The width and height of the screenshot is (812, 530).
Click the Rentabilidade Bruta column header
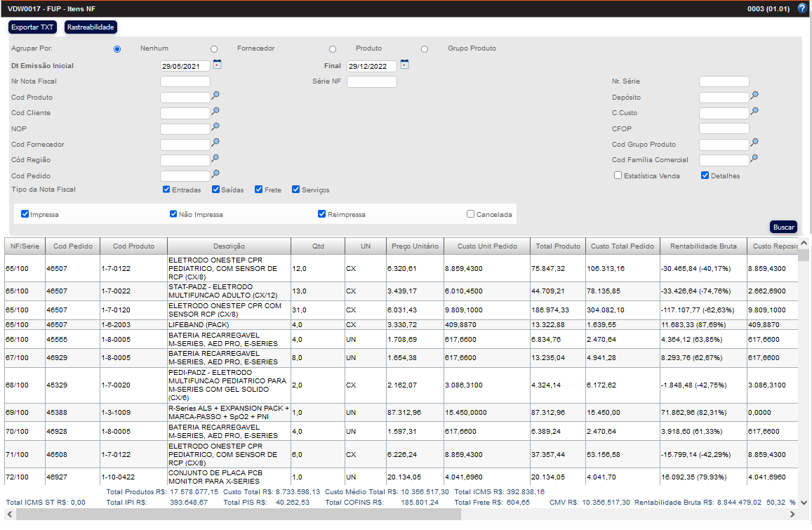tap(703, 246)
